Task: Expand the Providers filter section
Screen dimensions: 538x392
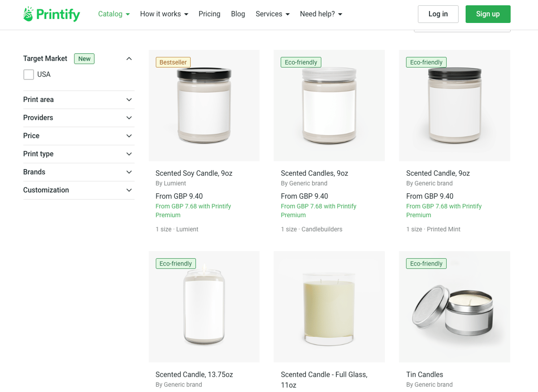Action: pyautogui.click(x=79, y=118)
